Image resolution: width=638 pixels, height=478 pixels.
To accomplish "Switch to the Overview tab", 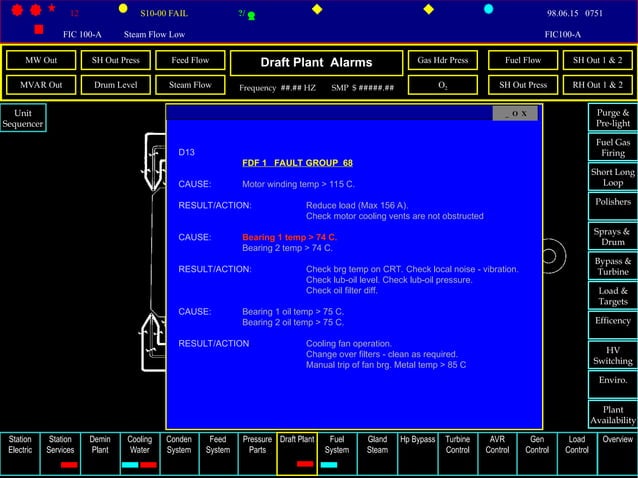I will coord(618,454).
